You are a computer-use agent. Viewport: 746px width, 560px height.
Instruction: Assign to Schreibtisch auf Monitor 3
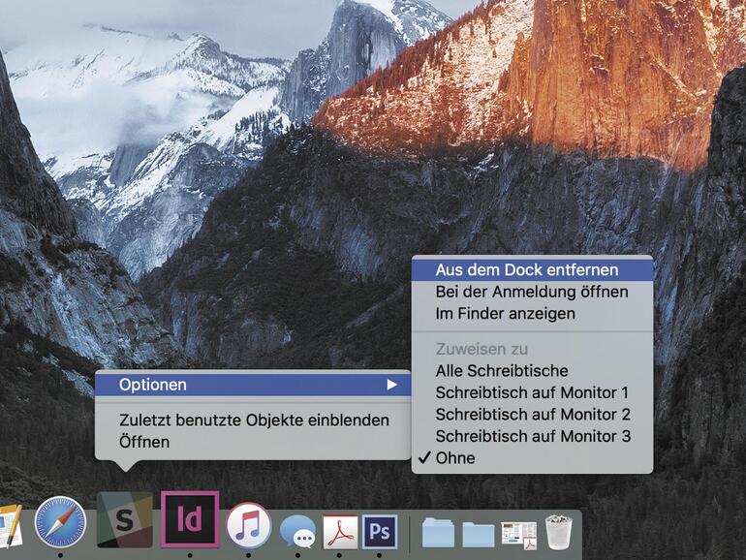[533, 436]
